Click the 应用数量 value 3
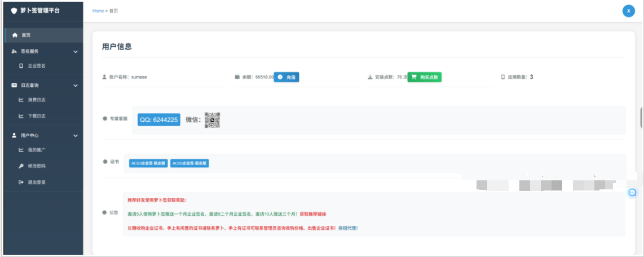The height and width of the screenshot is (257, 644). point(531,77)
